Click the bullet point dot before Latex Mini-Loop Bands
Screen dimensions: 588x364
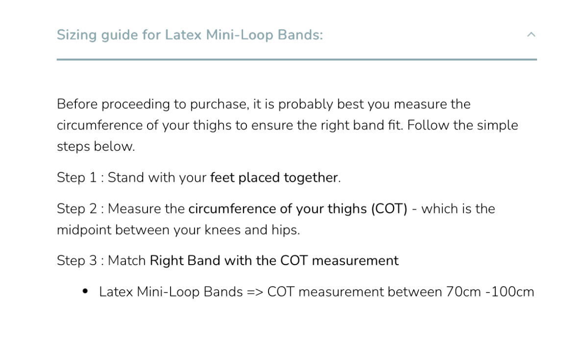(x=85, y=291)
